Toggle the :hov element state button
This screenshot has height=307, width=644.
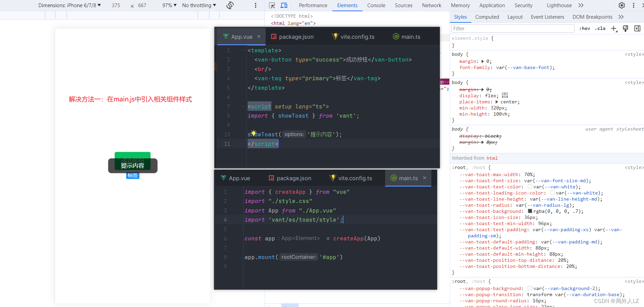click(x=585, y=29)
